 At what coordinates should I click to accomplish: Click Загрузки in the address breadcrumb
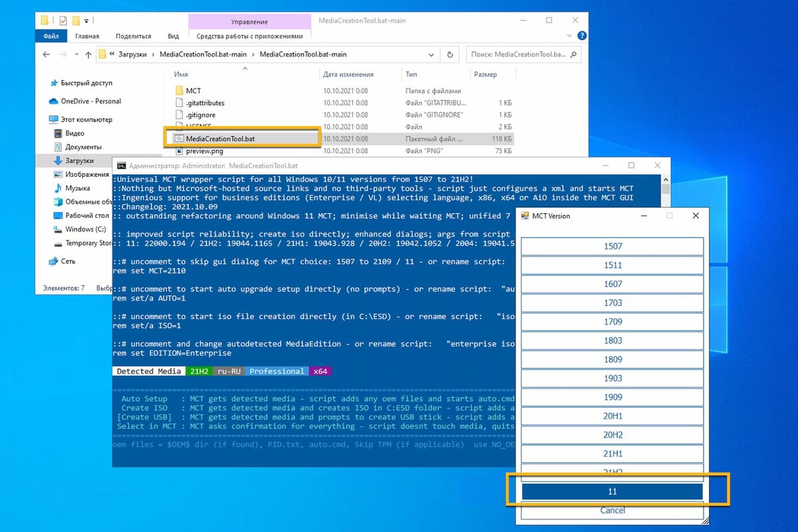134,55
